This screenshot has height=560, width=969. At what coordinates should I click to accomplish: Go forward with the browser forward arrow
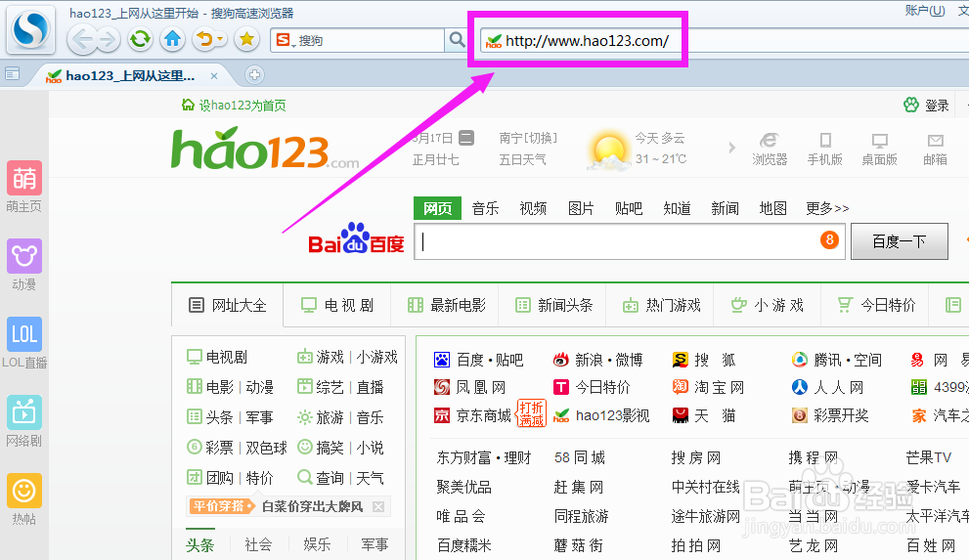[109, 40]
